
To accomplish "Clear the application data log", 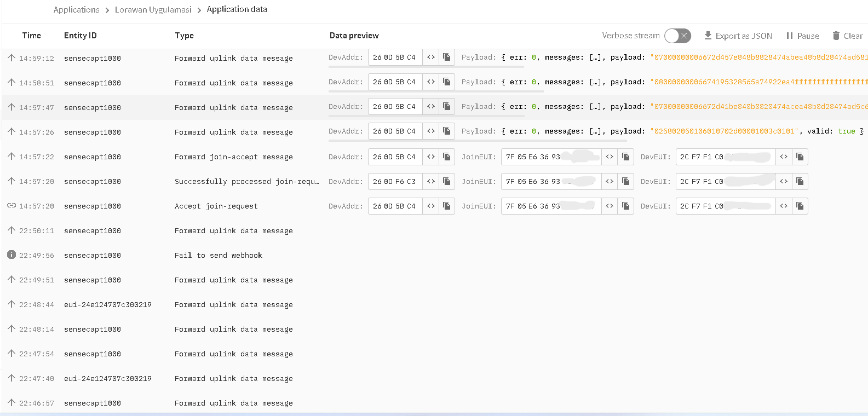I will click(847, 36).
